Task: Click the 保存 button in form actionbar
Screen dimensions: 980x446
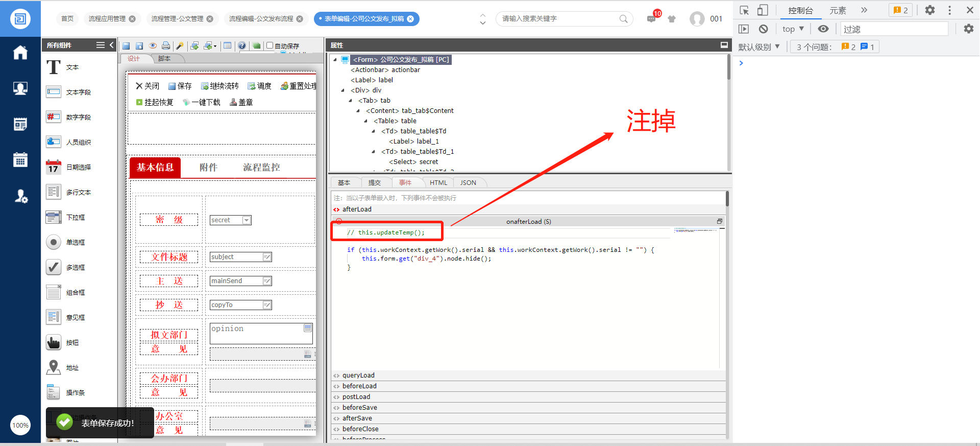Action: coord(180,86)
